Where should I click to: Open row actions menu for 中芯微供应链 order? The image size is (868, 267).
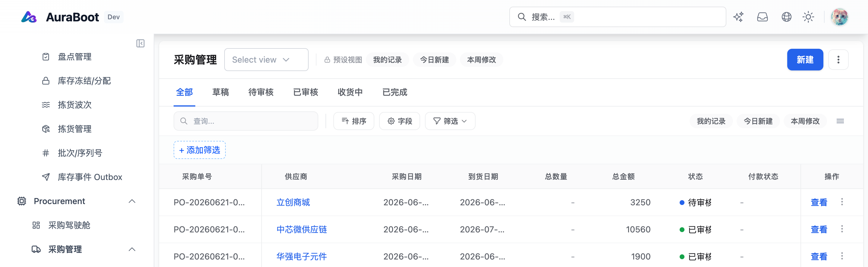pos(842,229)
